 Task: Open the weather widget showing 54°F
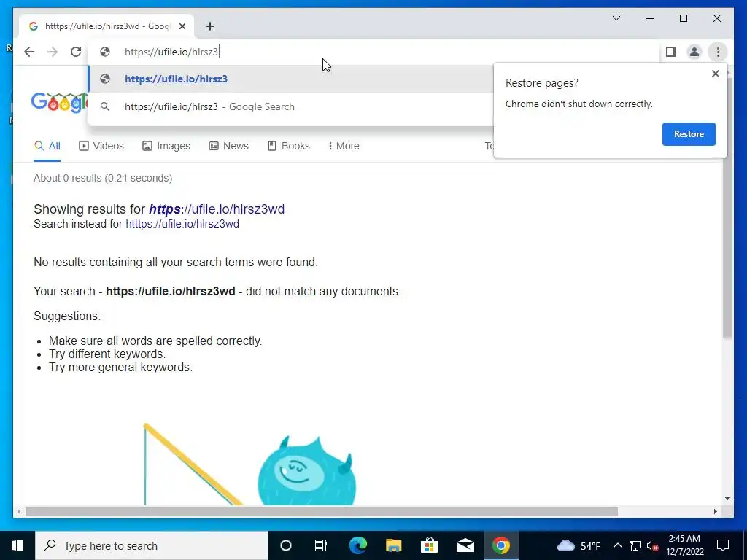[x=578, y=545]
